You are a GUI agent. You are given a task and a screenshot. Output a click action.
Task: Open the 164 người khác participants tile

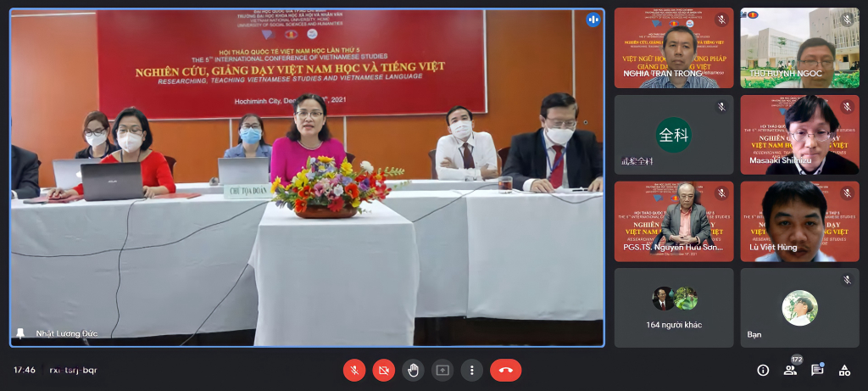click(x=674, y=308)
